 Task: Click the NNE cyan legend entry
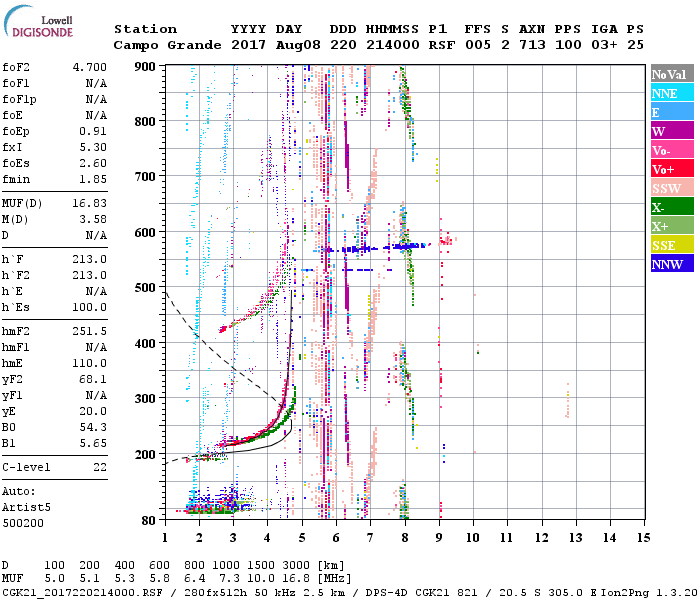tap(672, 93)
